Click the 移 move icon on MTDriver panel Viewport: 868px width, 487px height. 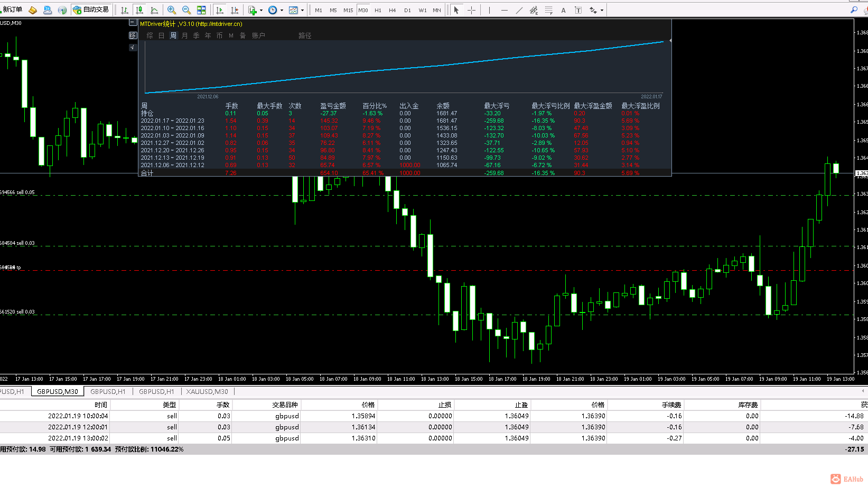coord(133,35)
